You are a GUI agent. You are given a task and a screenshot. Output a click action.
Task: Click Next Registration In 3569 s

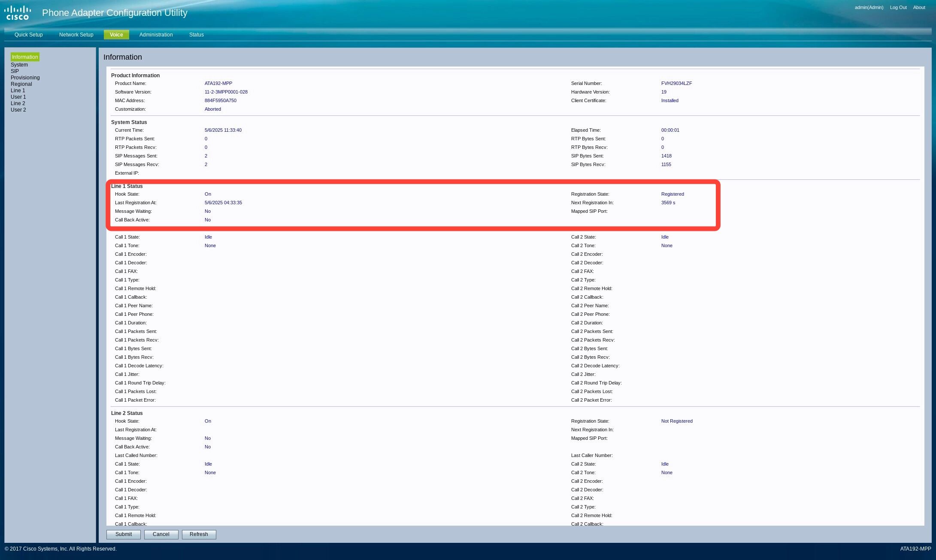(668, 203)
